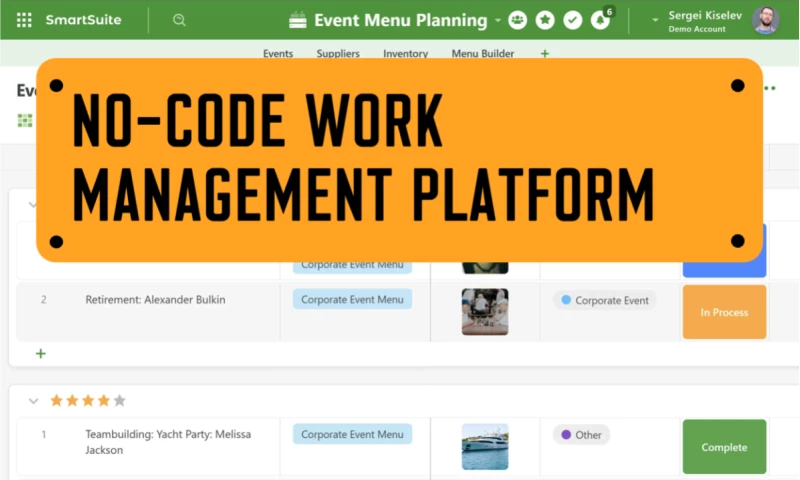Image resolution: width=800 pixels, height=480 pixels.
Task: Select the Menu Builder tab
Action: pos(483,54)
